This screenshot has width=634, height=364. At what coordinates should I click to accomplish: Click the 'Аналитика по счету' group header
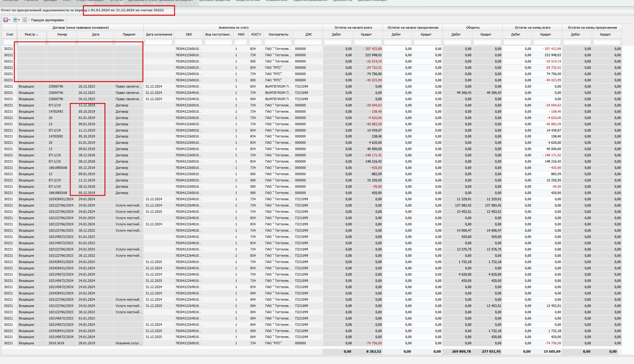233,27
